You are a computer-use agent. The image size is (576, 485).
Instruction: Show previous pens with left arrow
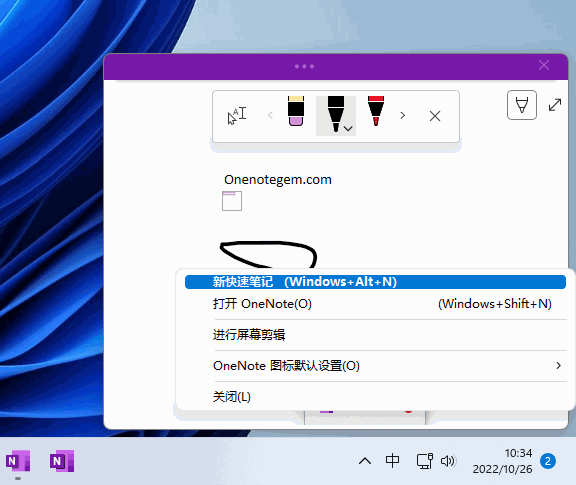click(270, 116)
